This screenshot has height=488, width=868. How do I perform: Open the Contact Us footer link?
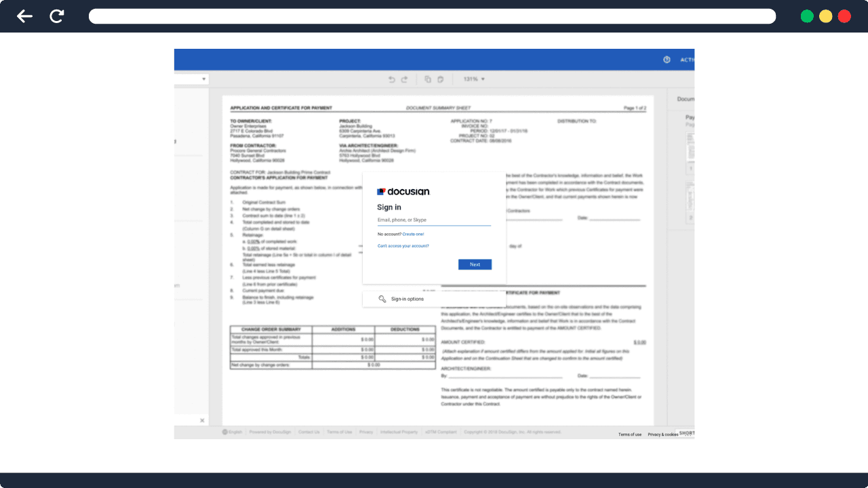(x=309, y=432)
